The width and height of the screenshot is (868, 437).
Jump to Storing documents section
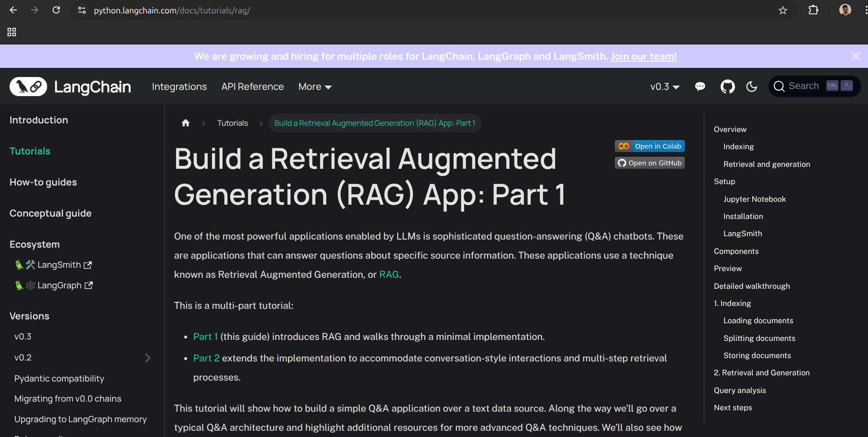[x=757, y=355]
